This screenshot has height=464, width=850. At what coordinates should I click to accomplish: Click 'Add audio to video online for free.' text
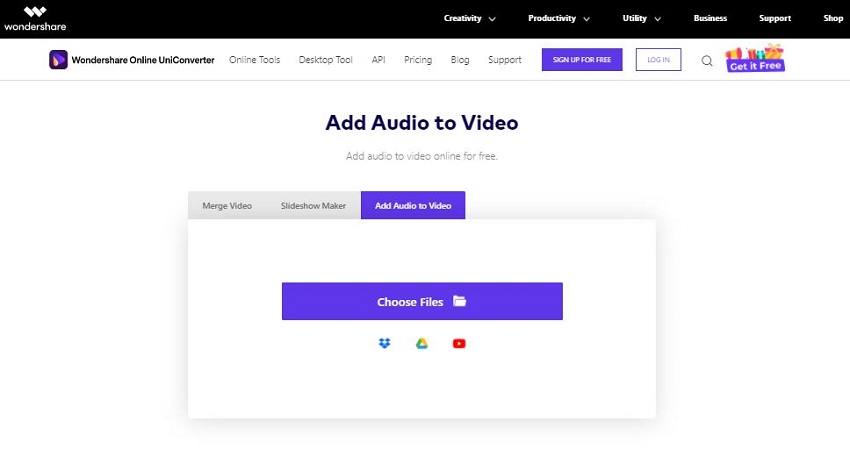[x=422, y=156]
